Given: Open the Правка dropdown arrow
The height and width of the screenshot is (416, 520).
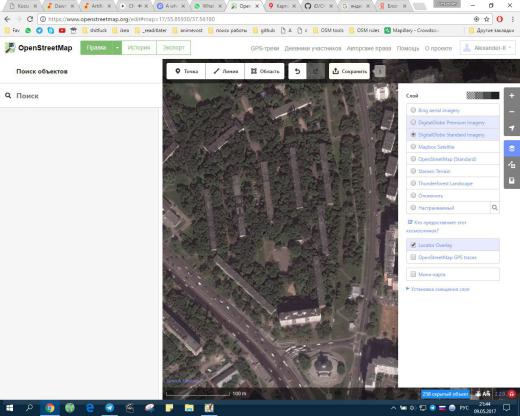Looking at the screenshot, I should 117,48.
